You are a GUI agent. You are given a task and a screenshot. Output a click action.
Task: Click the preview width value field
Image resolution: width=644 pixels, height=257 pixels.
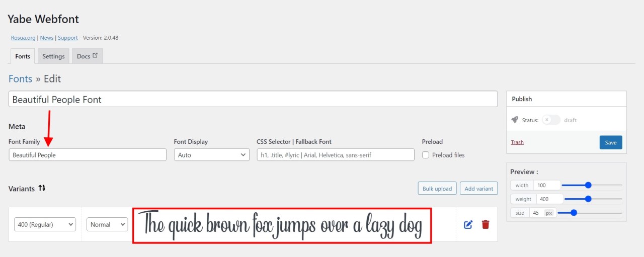[x=547, y=185]
